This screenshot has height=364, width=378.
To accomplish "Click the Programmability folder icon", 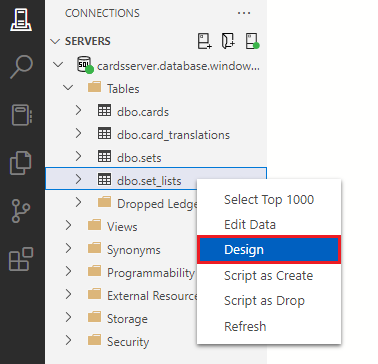I will (94, 272).
